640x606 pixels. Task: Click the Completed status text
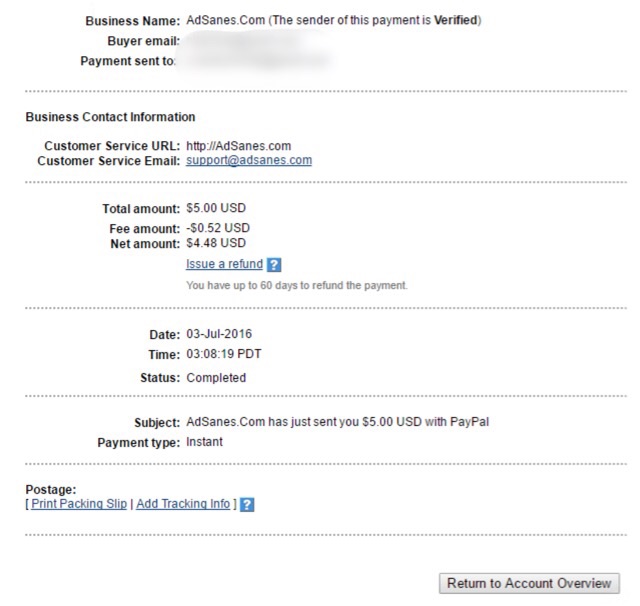click(x=216, y=378)
